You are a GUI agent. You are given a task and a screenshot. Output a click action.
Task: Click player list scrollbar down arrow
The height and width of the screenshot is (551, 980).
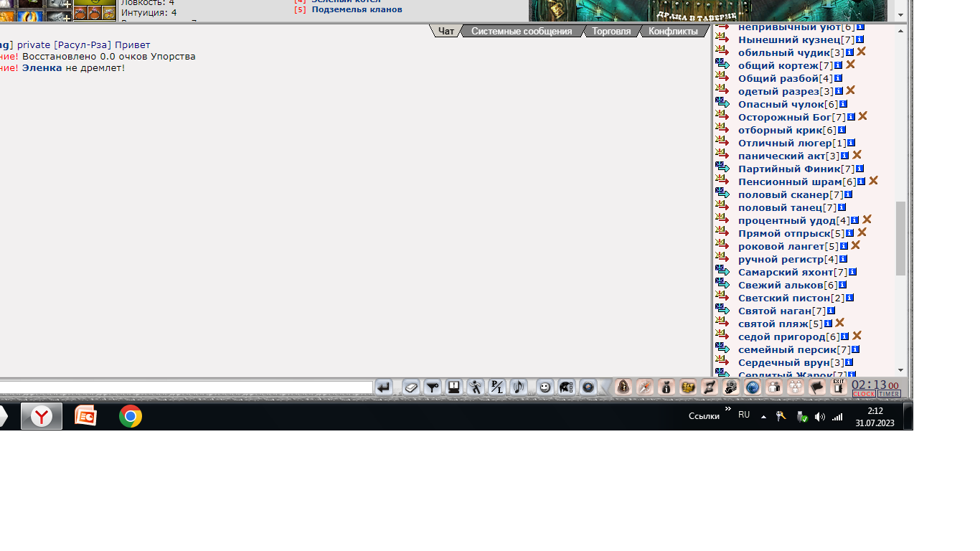click(901, 370)
